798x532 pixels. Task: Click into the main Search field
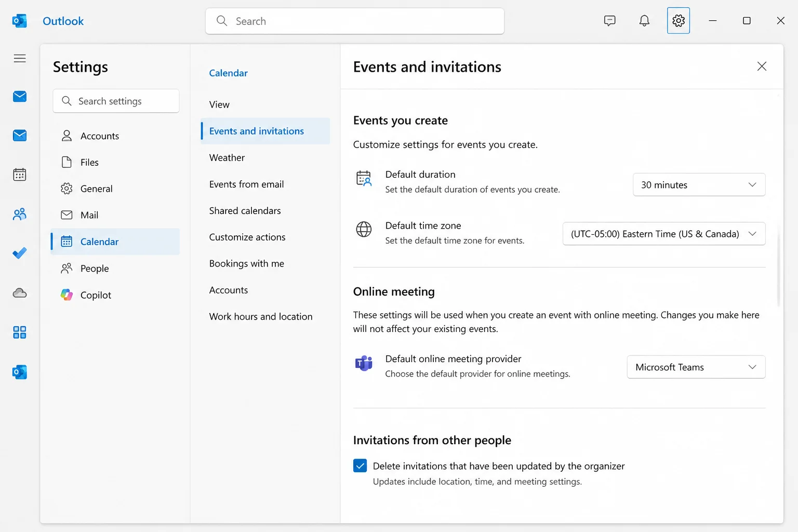[x=355, y=21]
